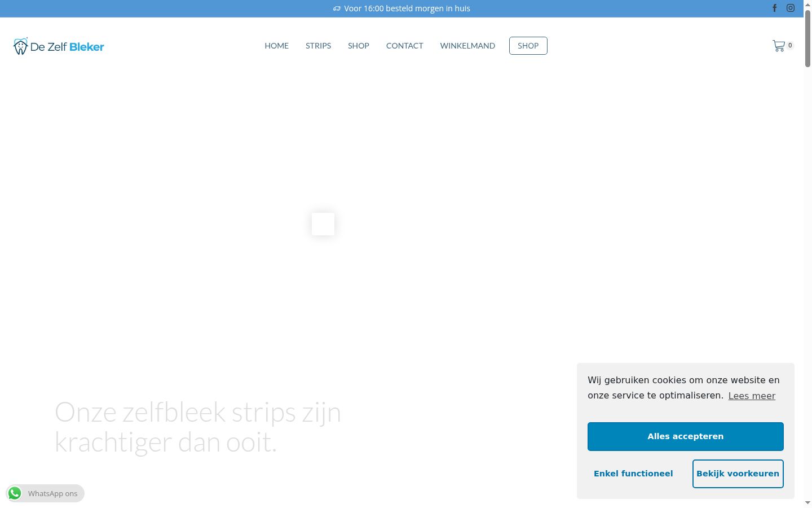
Task: Click the scrollbar up arrow
Action: click(807, 4)
